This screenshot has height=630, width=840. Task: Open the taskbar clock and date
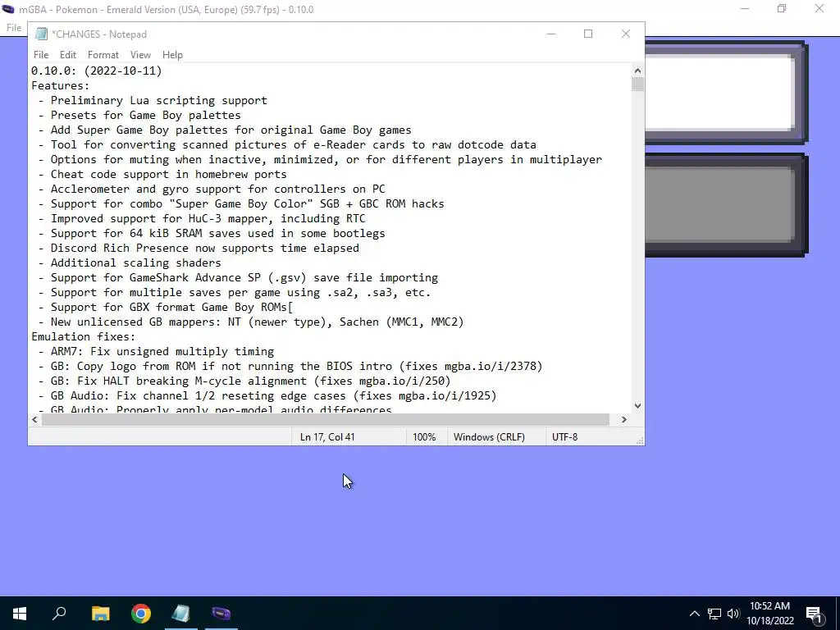click(x=769, y=614)
